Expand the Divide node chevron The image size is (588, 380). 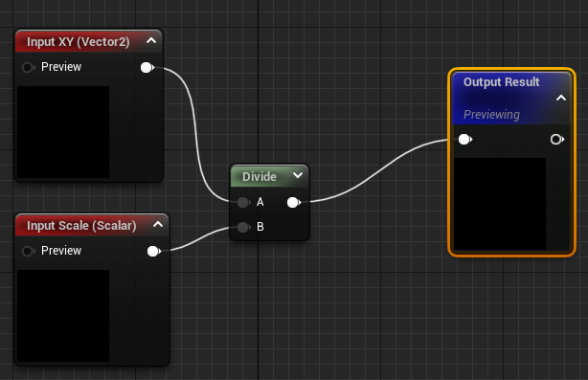[298, 175]
